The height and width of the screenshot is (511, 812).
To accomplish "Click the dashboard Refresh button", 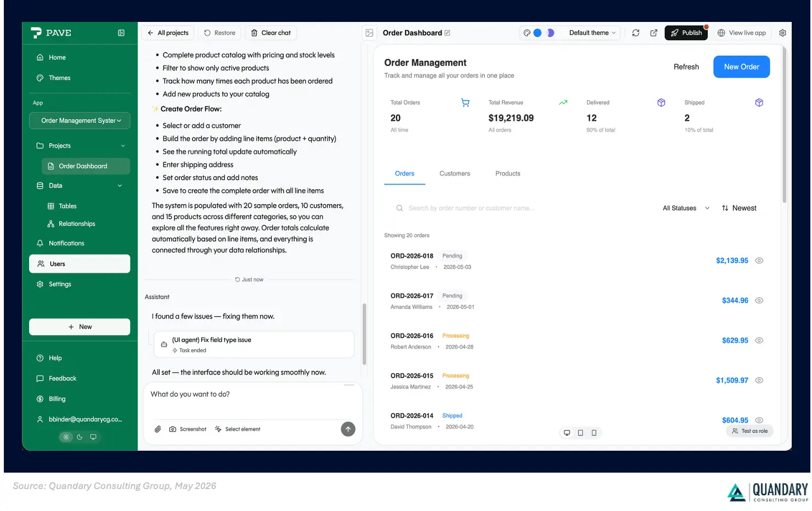I will pyautogui.click(x=686, y=67).
